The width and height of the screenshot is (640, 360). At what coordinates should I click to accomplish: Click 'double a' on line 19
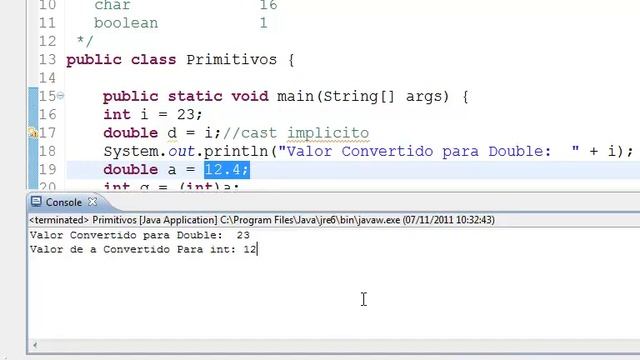140,170
